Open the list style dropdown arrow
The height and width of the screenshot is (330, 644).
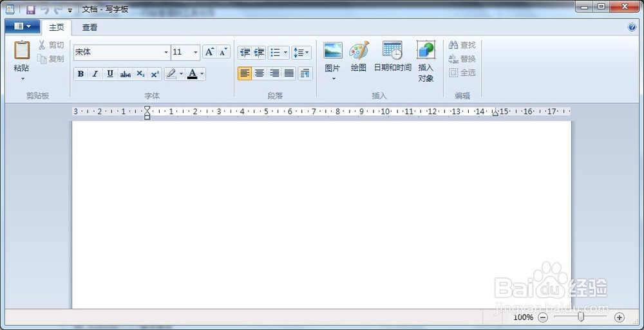coord(286,53)
